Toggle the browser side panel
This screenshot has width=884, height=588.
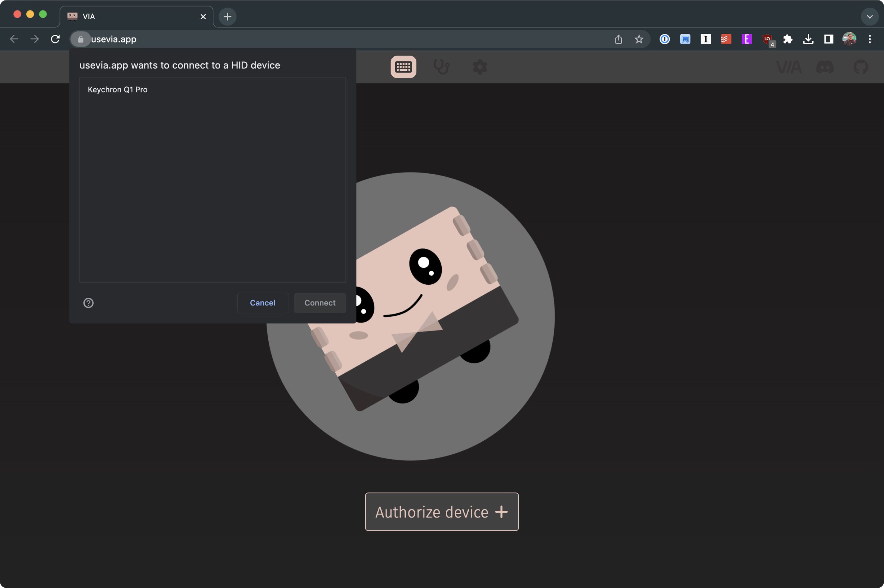click(828, 39)
